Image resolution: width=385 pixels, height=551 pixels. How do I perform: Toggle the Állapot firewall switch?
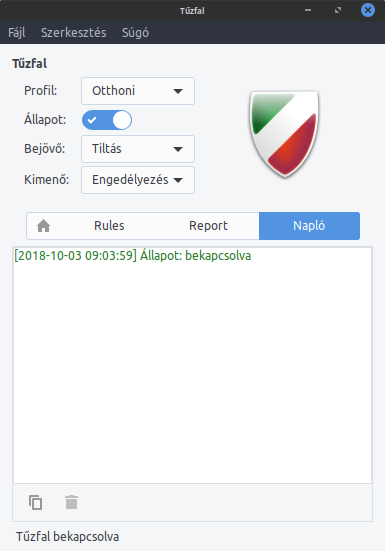[x=107, y=120]
